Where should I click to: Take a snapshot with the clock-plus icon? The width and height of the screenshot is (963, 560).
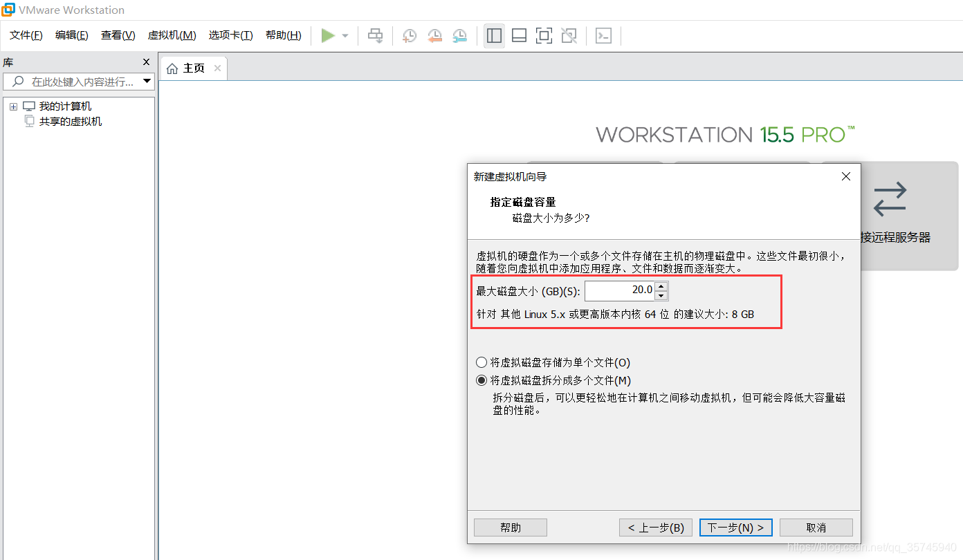pyautogui.click(x=410, y=36)
